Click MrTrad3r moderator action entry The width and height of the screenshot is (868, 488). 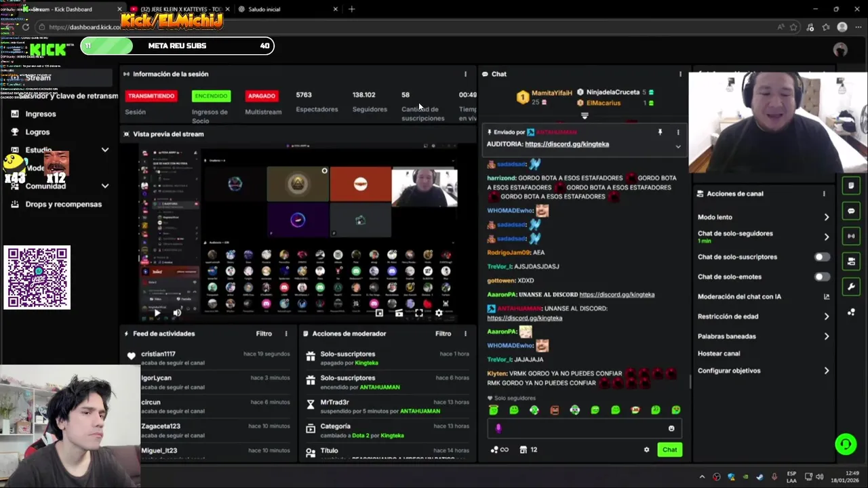point(388,406)
